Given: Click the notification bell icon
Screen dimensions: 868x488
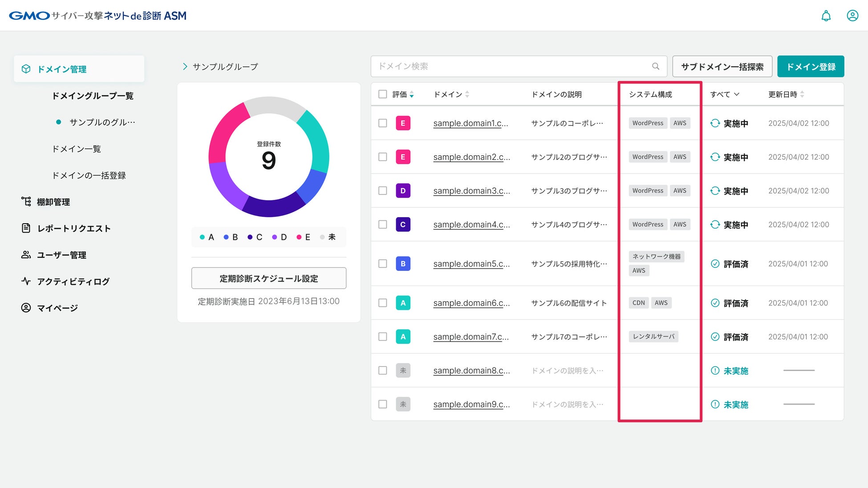Looking at the screenshot, I should click(x=826, y=16).
